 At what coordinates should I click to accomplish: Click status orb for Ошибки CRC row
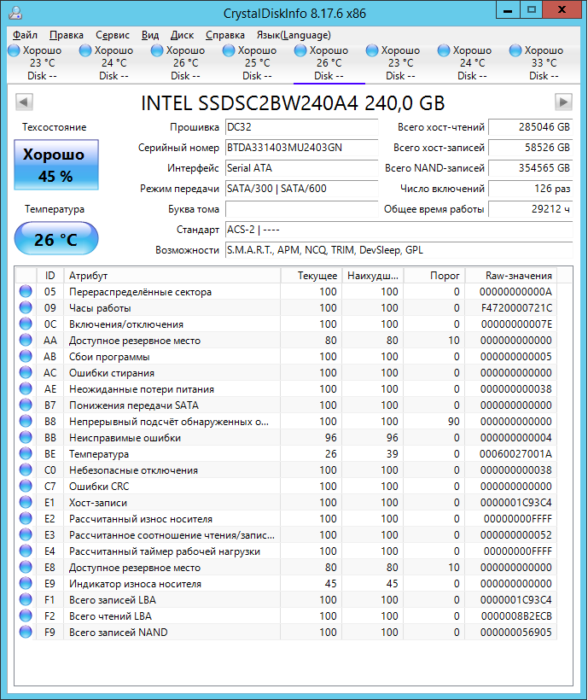pos(26,487)
